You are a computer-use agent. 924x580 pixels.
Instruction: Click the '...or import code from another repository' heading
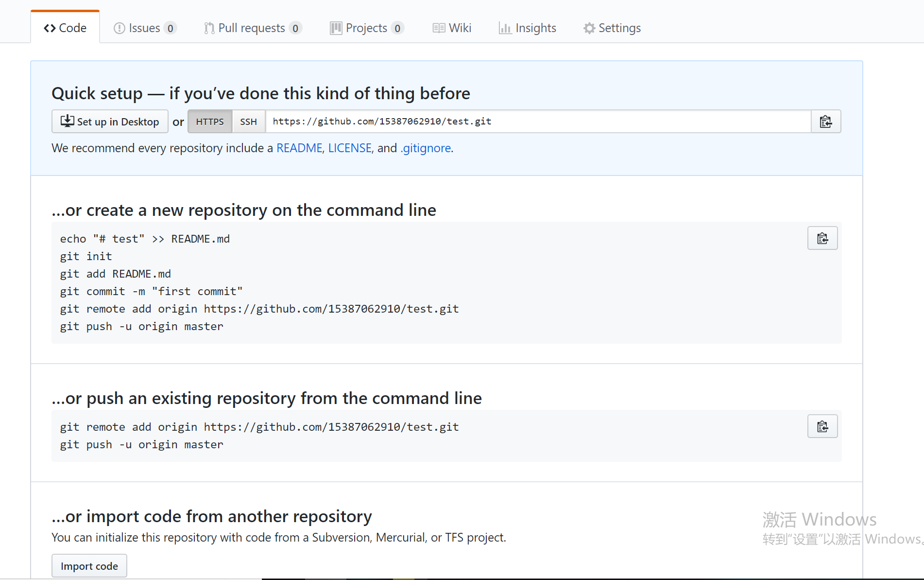pyautogui.click(x=212, y=516)
